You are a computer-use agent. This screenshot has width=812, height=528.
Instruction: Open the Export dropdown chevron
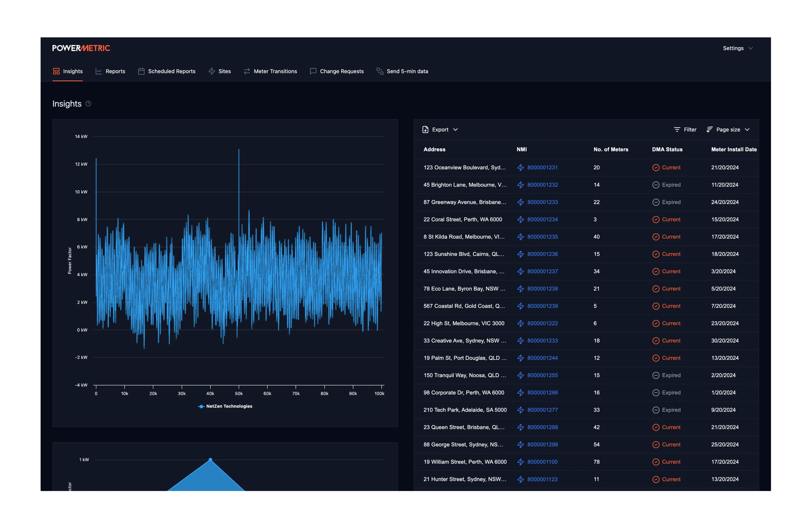pyautogui.click(x=455, y=130)
